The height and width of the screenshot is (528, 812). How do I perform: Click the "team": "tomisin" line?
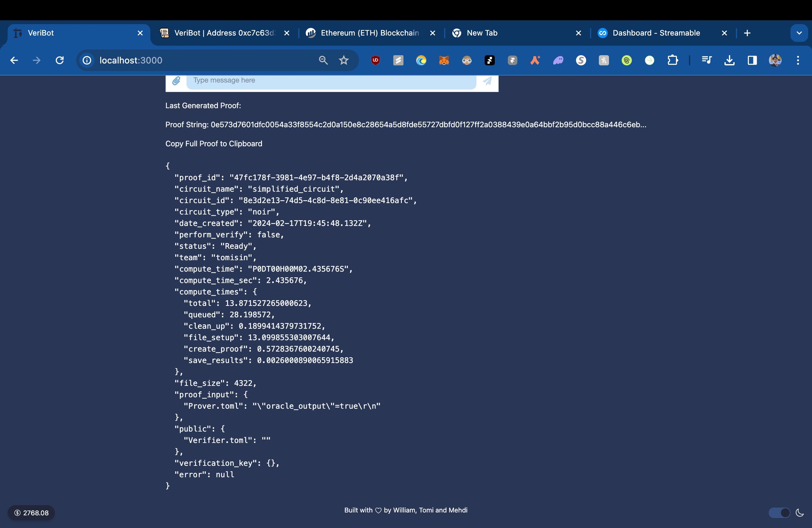pyautogui.click(x=215, y=257)
